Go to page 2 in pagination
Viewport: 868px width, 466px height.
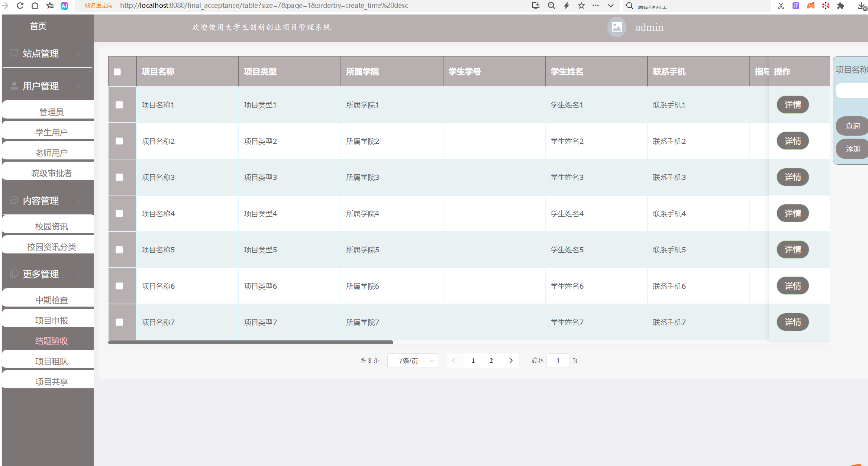click(491, 360)
